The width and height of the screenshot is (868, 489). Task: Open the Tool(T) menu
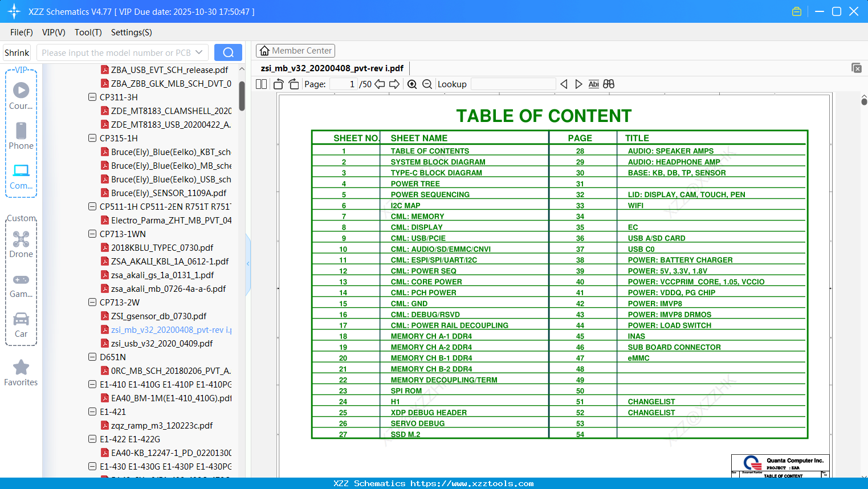point(88,32)
